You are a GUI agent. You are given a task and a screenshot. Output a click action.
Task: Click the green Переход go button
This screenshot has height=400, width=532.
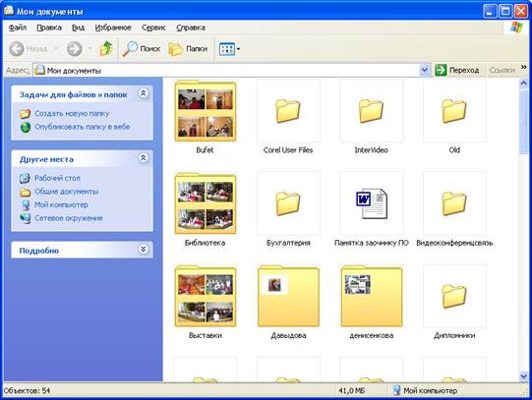457,70
